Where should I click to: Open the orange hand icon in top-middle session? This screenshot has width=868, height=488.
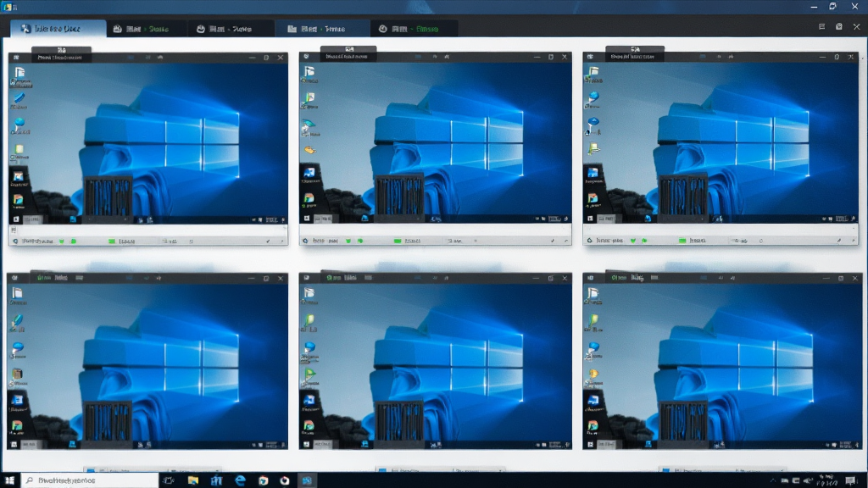click(310, 150)
